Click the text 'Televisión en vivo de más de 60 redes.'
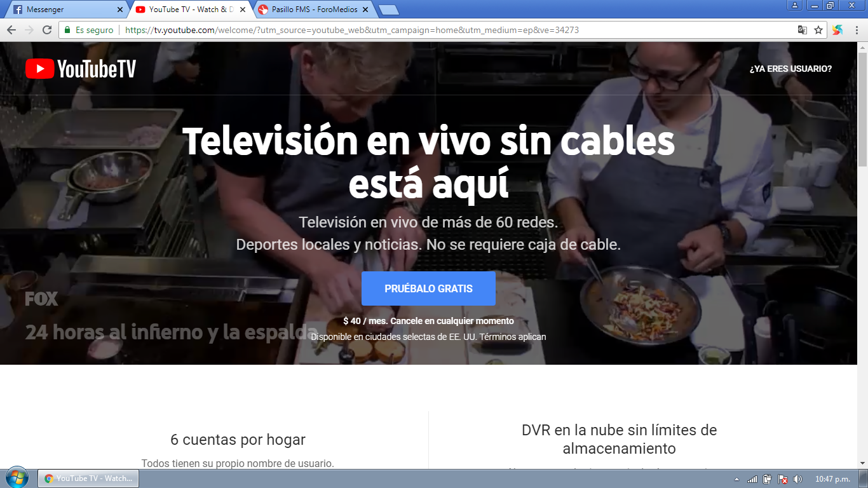The height and width of the screenshot is (488, 868). tap(428, 222)
